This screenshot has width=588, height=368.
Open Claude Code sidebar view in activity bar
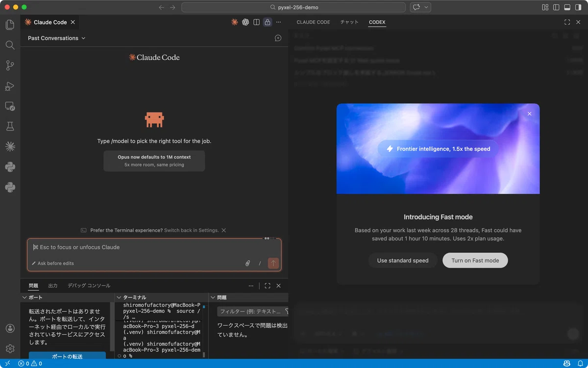tap(10, 146)
